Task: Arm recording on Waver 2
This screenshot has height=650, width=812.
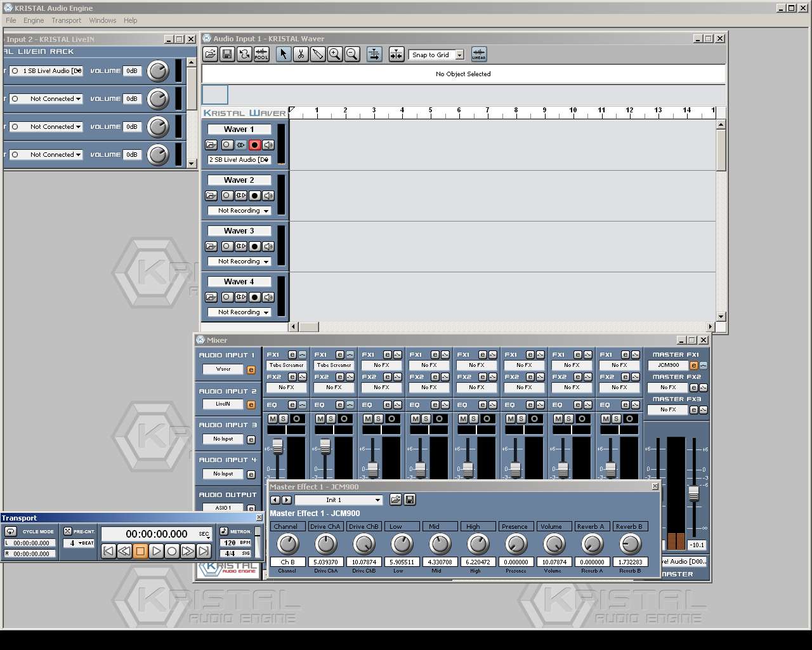Action: click(254, 196)
